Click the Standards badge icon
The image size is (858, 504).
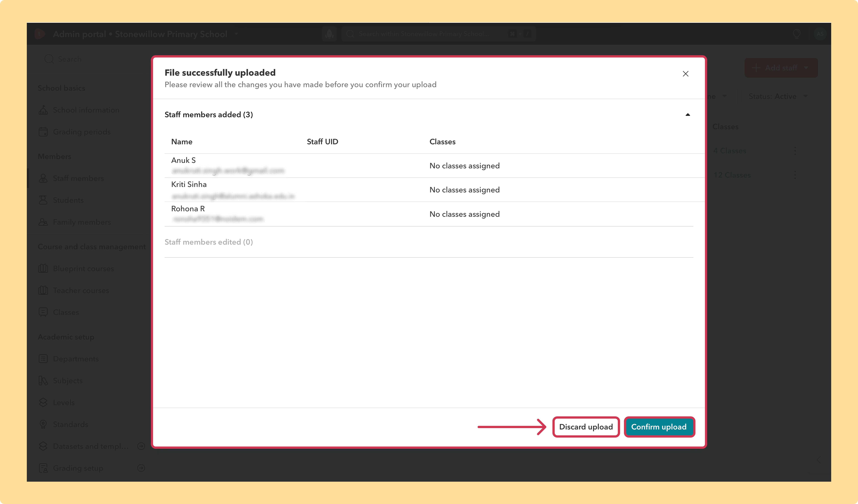pos(43,424)
